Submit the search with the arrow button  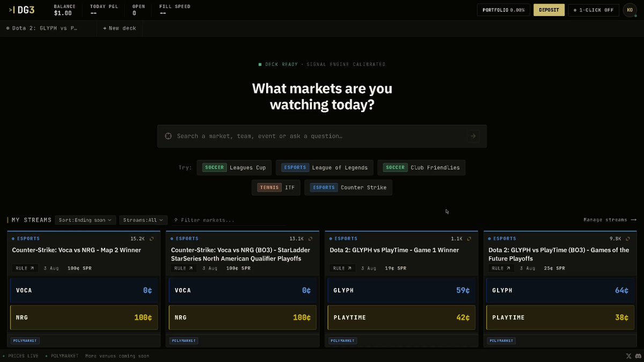pyautogui.click(x=473, y=136)
